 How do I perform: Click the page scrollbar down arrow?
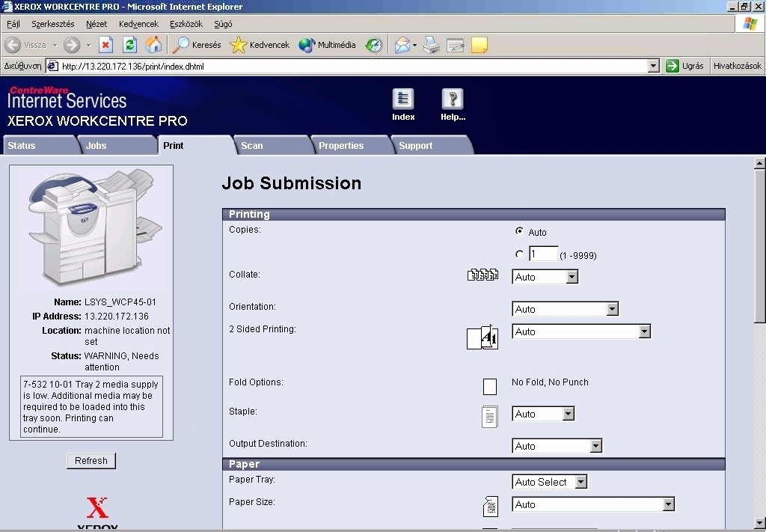click(x=760, y=522)
